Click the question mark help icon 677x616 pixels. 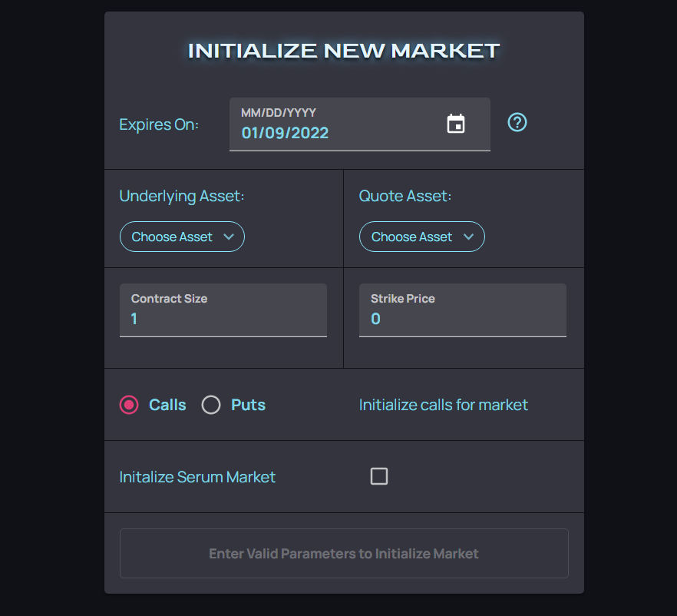coord(517,122)
